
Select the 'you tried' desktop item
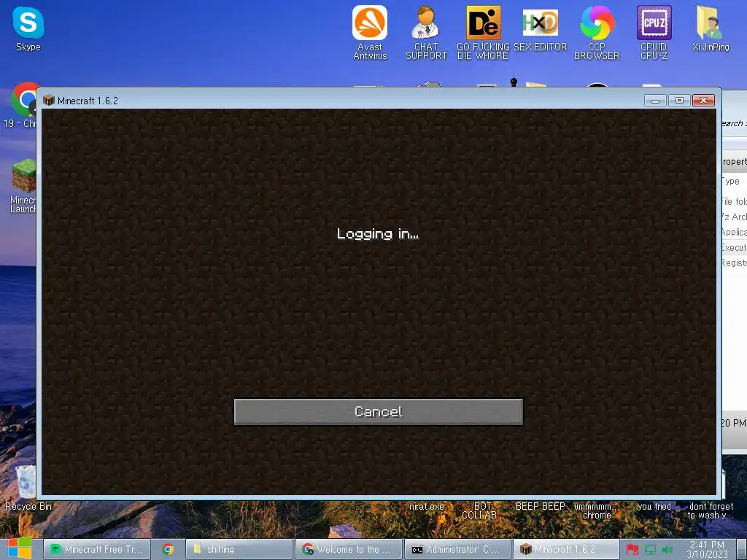654,506
